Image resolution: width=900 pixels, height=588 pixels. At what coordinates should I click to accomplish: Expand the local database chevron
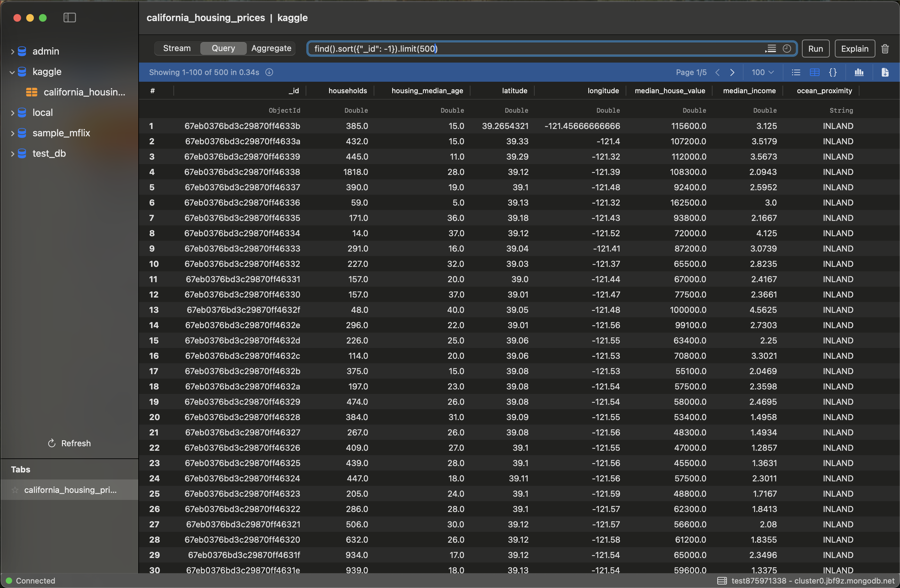pyautogui.click(x=12, y=113)
